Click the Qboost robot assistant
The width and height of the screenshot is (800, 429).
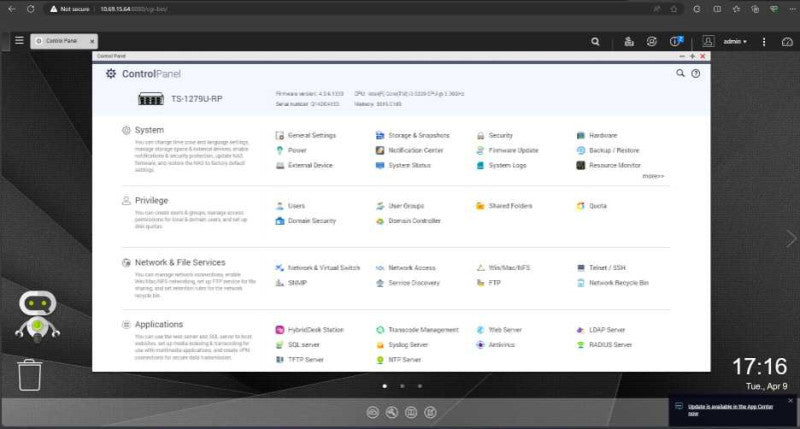37,315
